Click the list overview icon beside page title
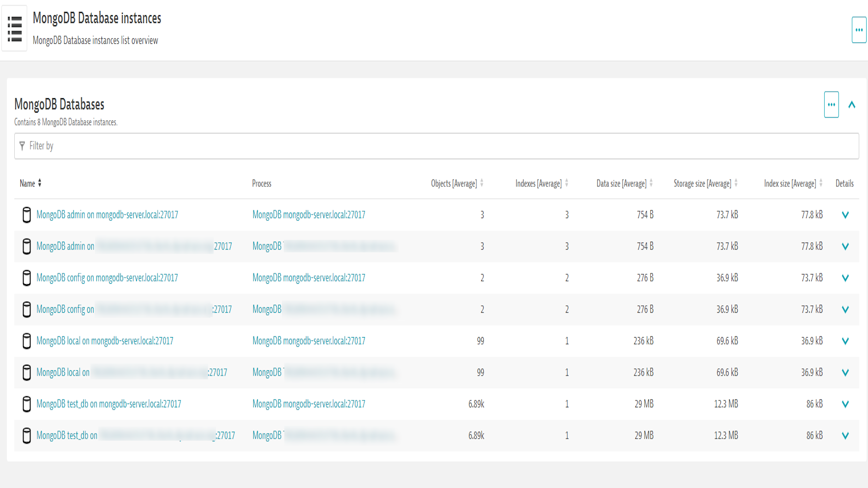 [14, 29]
